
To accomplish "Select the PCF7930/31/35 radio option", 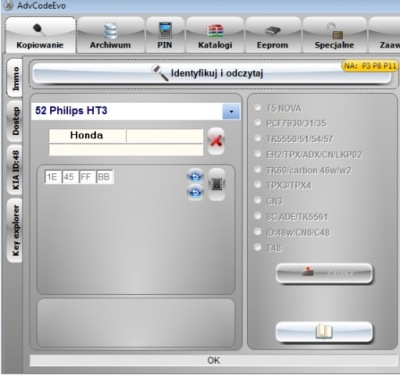I will click(257, 123).
